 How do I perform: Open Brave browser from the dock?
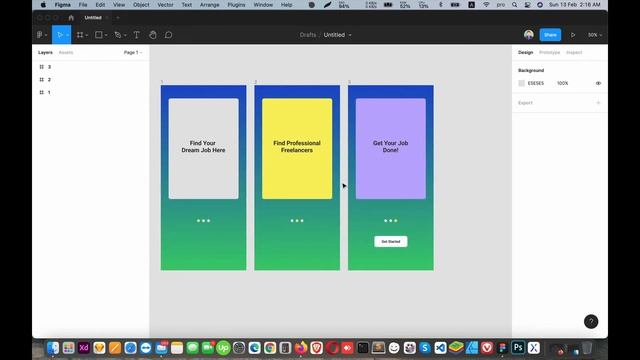point(316,348)
